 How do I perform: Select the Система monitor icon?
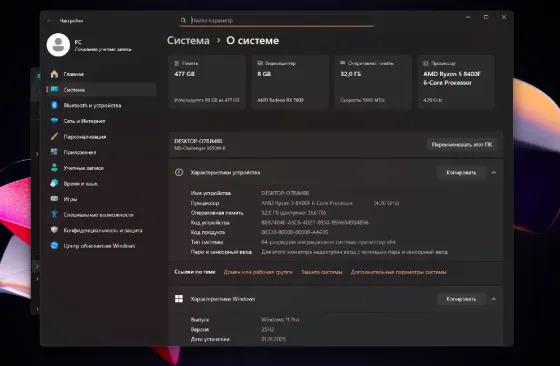pos(54,89)
